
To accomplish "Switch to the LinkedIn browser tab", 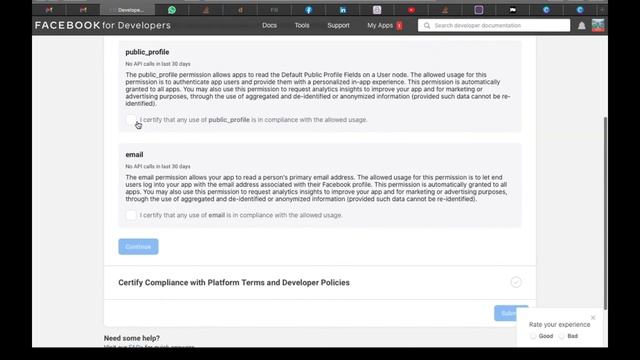I will [343, 10].
